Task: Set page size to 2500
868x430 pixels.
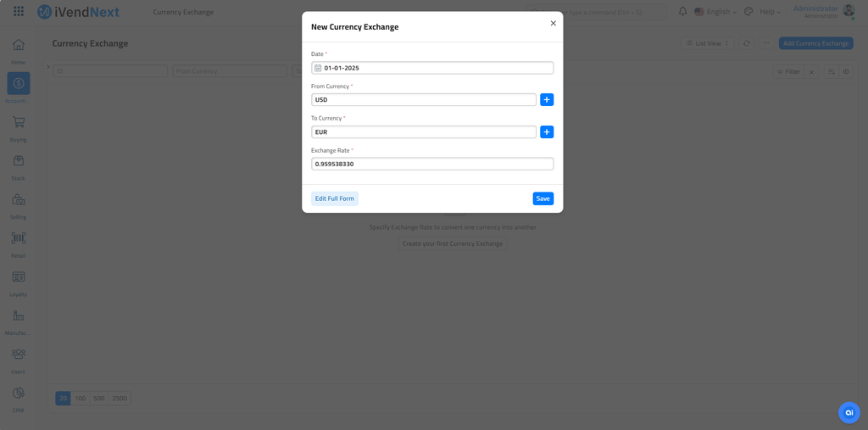Action: 120,399
